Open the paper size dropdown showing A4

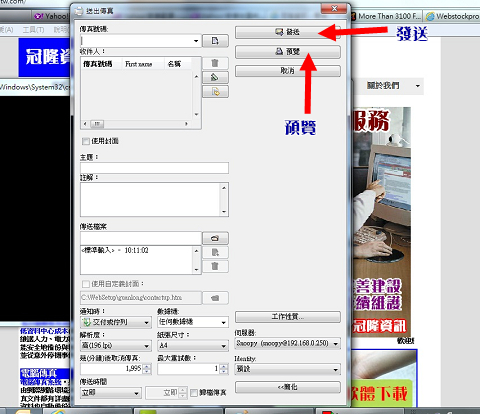[193, 346]
